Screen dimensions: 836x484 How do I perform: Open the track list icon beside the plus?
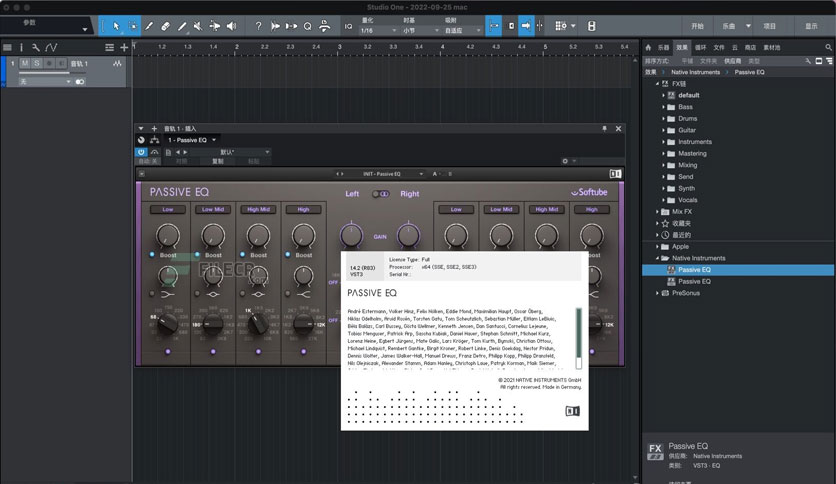109,47
